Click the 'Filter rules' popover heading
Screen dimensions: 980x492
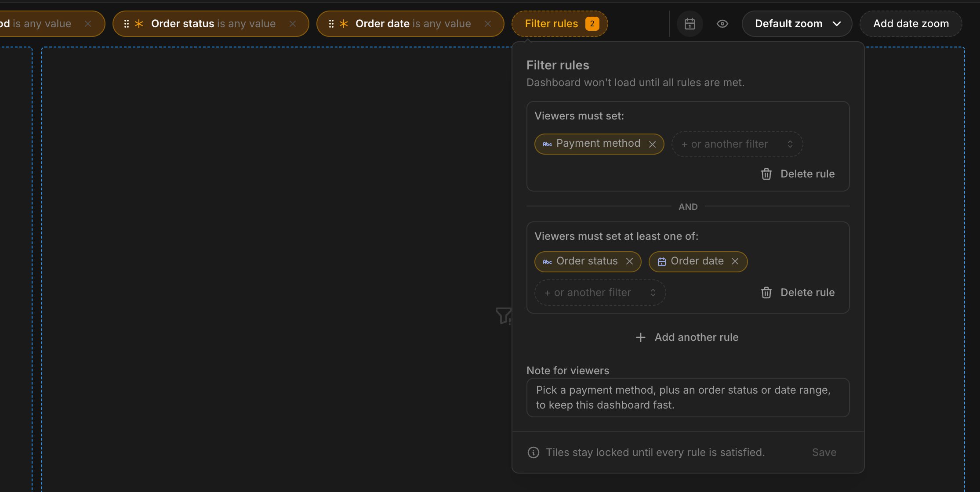(x=558, y=65)
